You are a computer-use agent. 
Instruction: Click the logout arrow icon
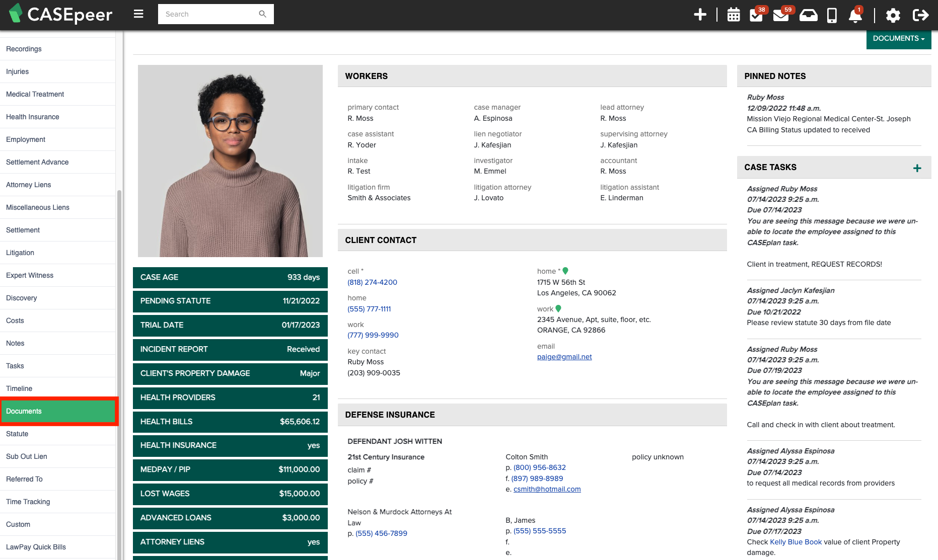pyautogui.click(x=920, y=15)
